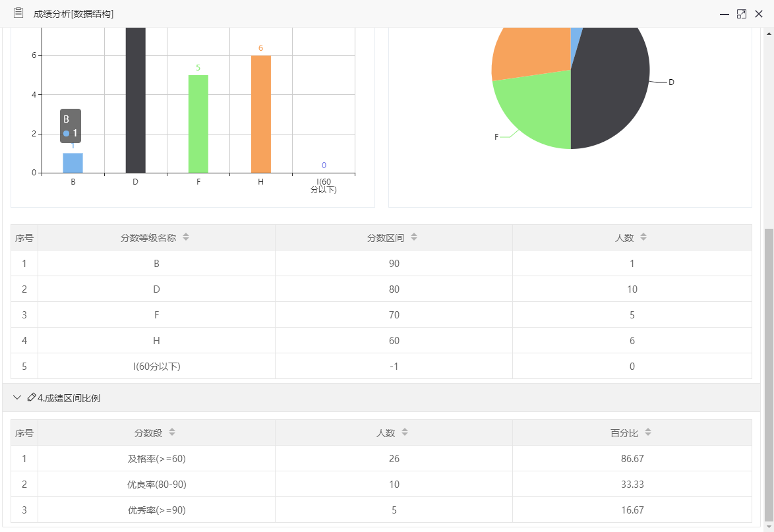Click the dark D bar in chart
774x532 pixels.
136,100
